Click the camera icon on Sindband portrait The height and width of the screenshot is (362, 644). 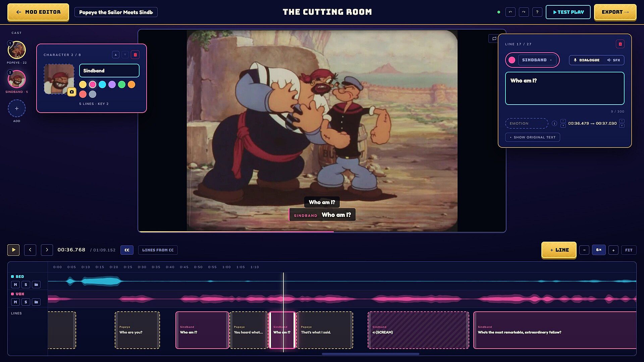[72, 92]
